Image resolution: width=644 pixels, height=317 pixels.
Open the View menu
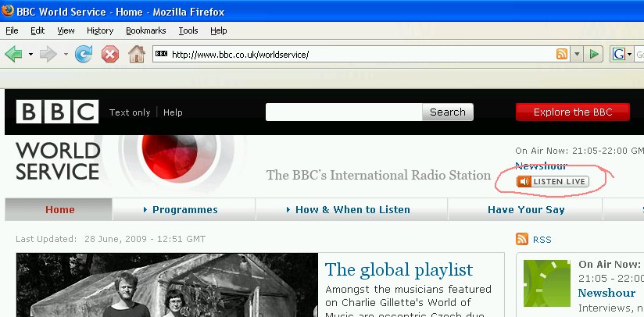click(66, 30)
